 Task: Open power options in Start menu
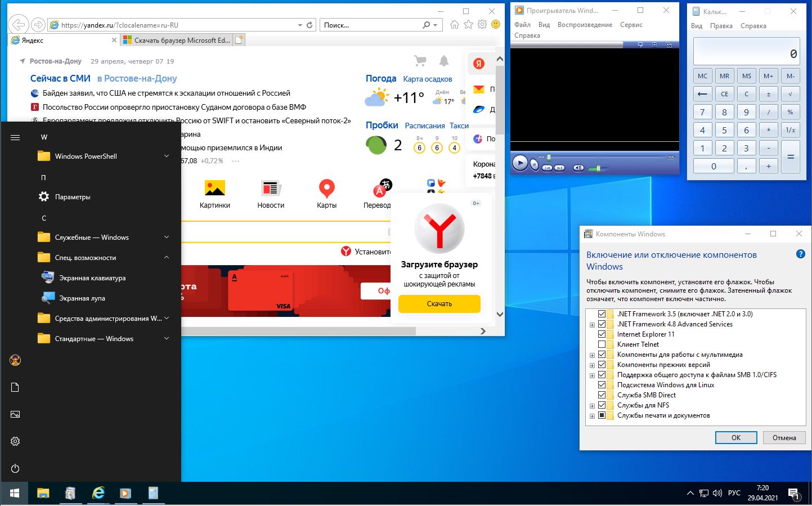coord(15,468)
